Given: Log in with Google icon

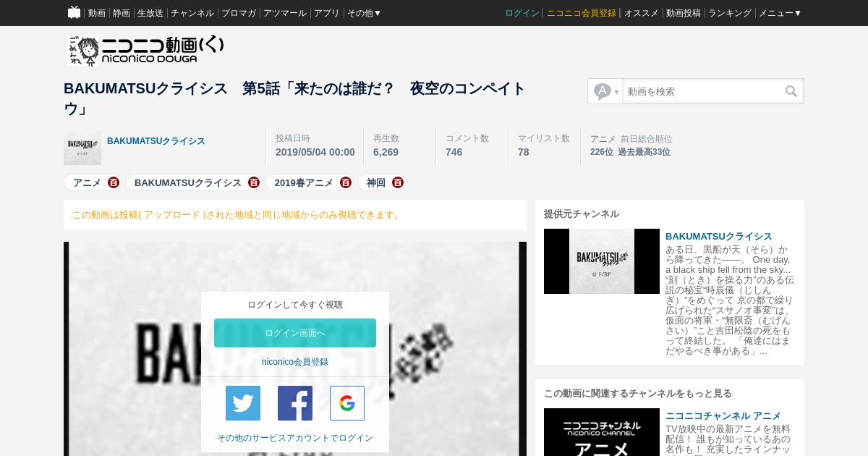Looking at the screenshot, I should (x=347, y=403).
